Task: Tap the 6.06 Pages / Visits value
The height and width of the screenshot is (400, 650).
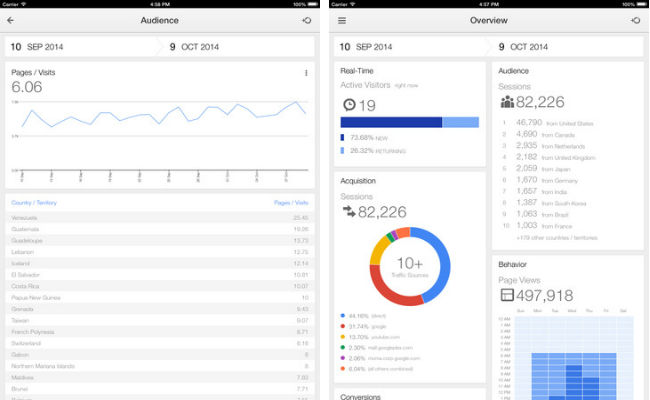Action: coord(27,87)
